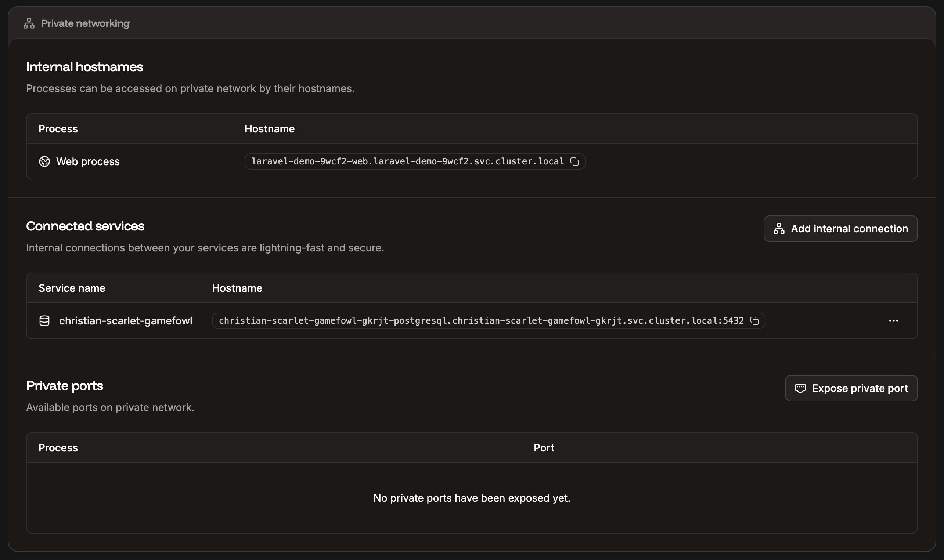The image size is (944, 560).
Task: Copy the postgresql connection hostname
Action: 755,321
